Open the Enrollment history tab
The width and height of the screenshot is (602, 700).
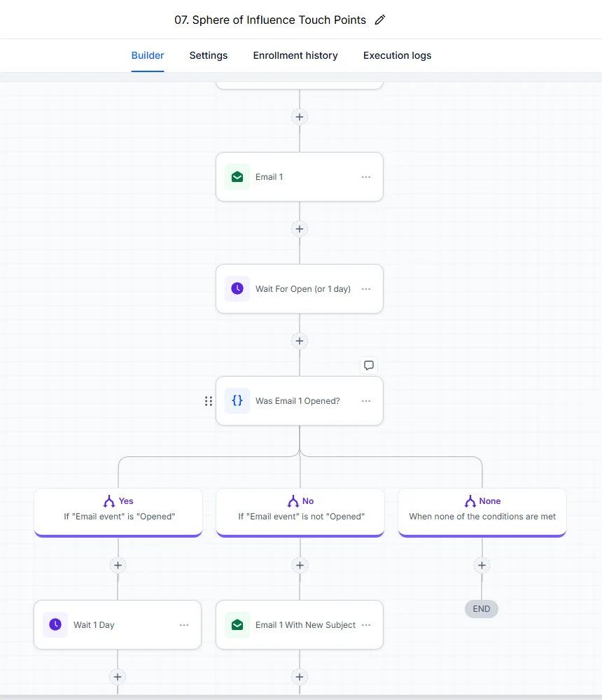tap(295, 55)
